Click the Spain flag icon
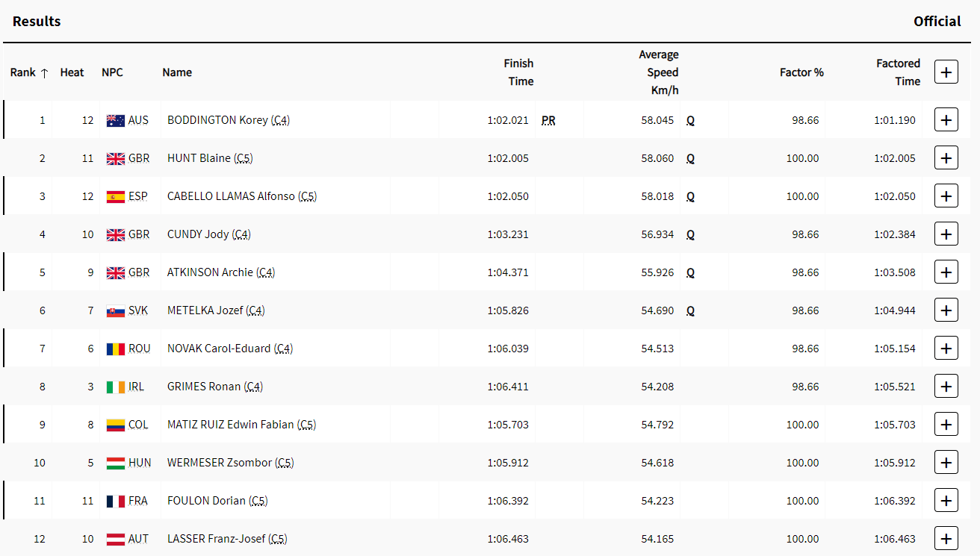980x556 pixels. pos(116,196)
